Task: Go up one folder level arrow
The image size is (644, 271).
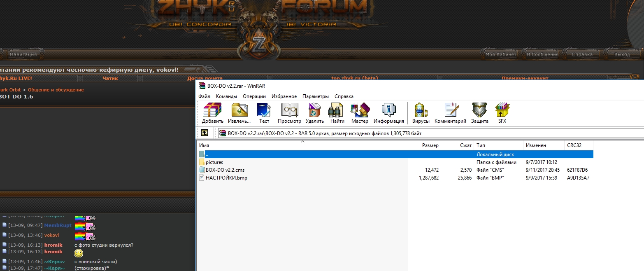Action: point(205,133)
